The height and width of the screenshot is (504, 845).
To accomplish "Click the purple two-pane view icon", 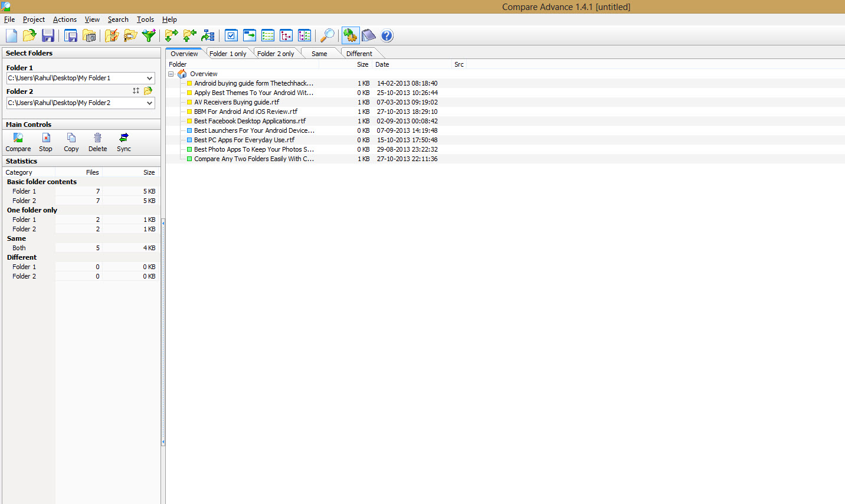I will pyautogui.click(x=304, y=35).
